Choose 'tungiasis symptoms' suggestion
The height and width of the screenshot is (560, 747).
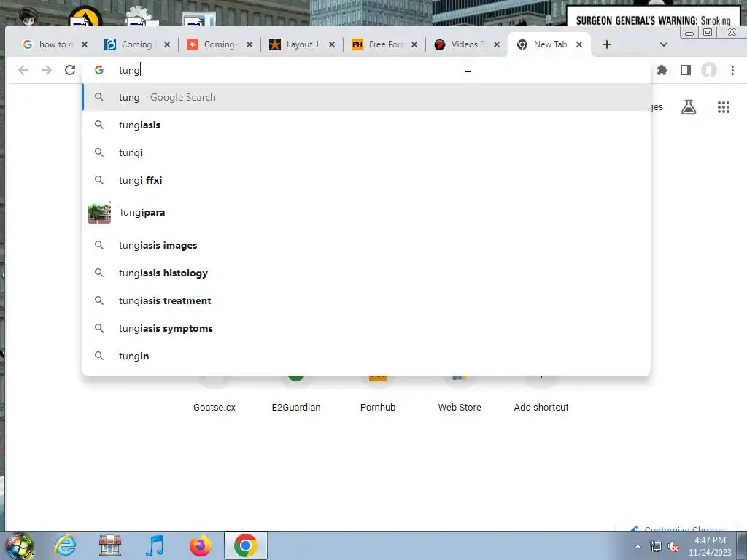coord(366,328)
